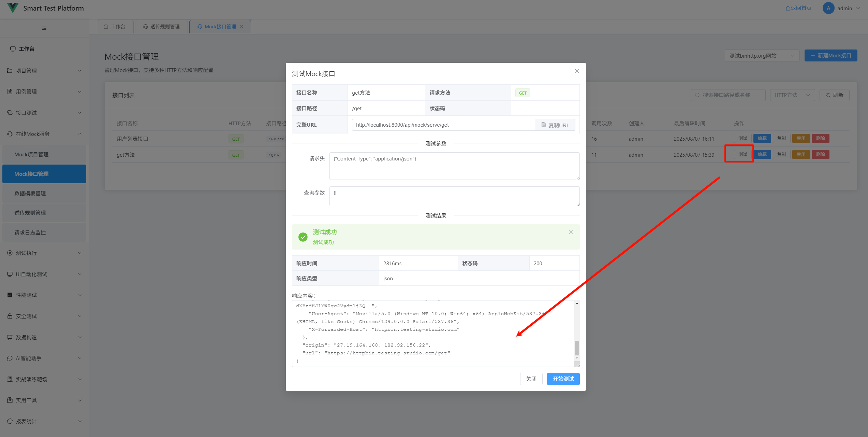
Task: Click into the 请求头 textarea
Action: point(454,166)
